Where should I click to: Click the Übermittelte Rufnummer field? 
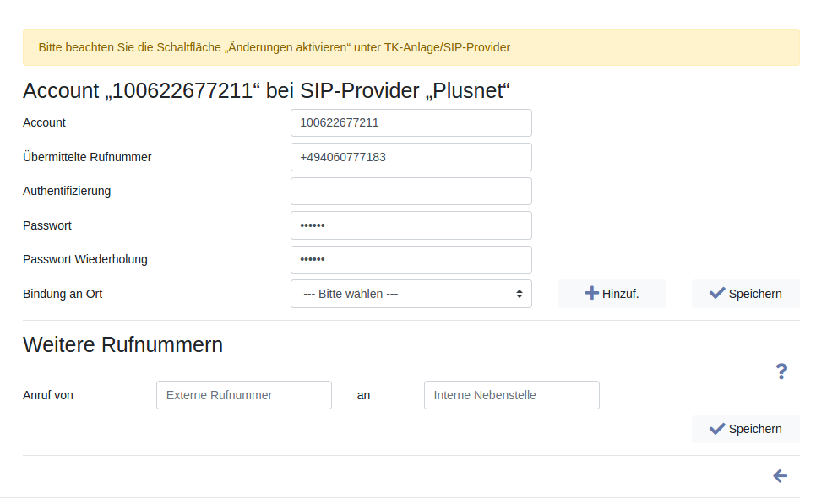411,157
